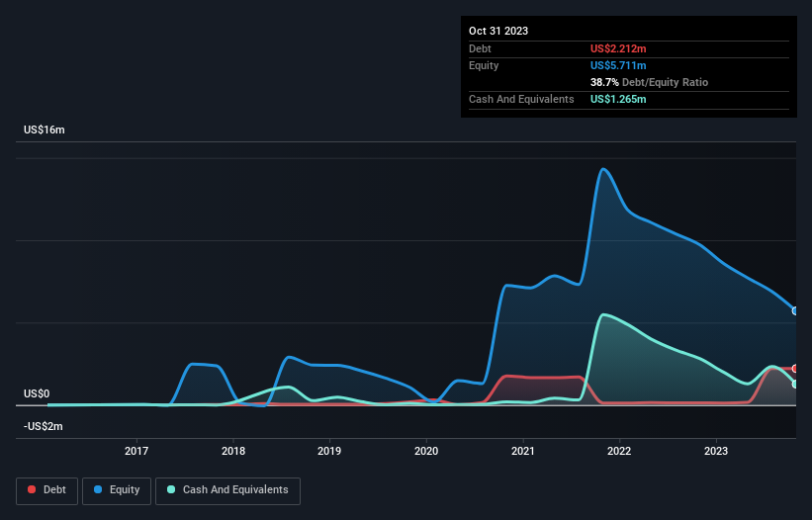
Task: Click the Oct 31 2023 tooltip date
Action: [x=498, y=31]
